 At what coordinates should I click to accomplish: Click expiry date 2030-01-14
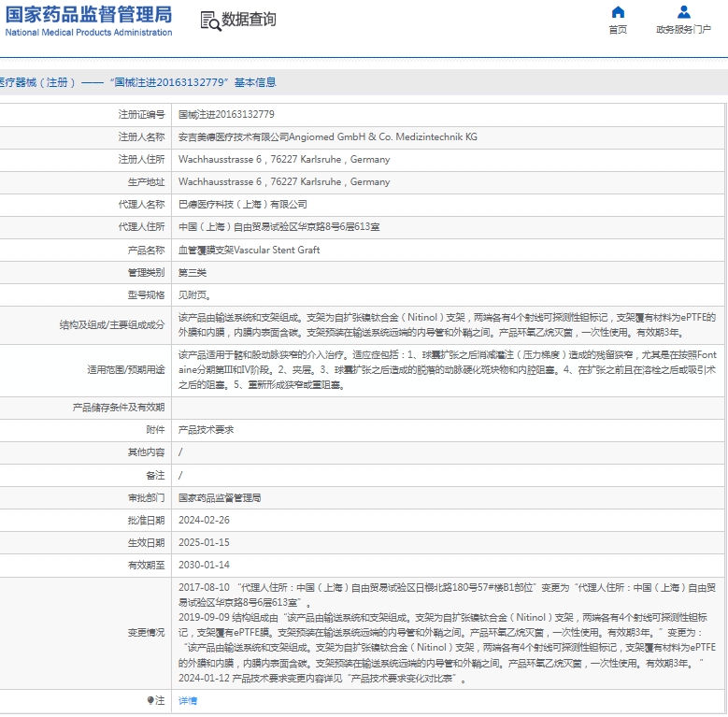tap(204, 565)
